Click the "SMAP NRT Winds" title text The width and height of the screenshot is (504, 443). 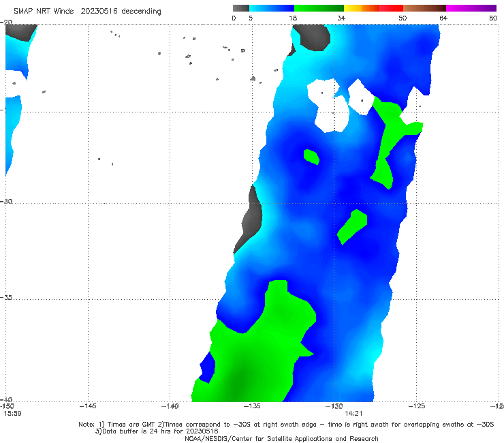(44, 12)
